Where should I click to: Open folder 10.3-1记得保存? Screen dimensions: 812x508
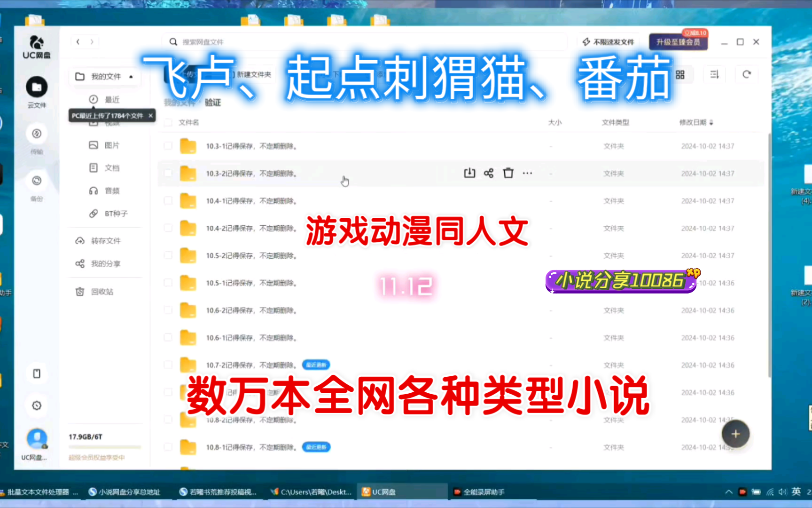click(251, 146)
